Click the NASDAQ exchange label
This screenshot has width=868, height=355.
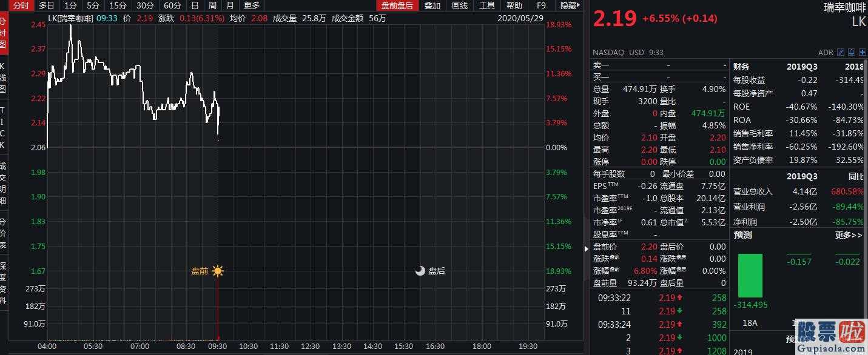pyautogui.click(x=608, y=53)
